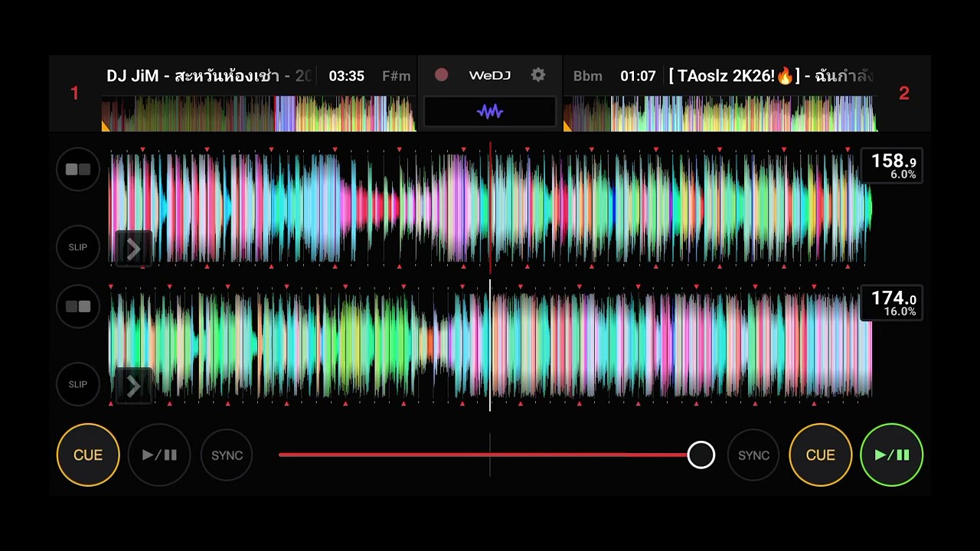Image resolution: width=980 pixels, height=551 pixels.
Task: Select deck 1 track title DJ JiM
Action: [x=209, y=76]
